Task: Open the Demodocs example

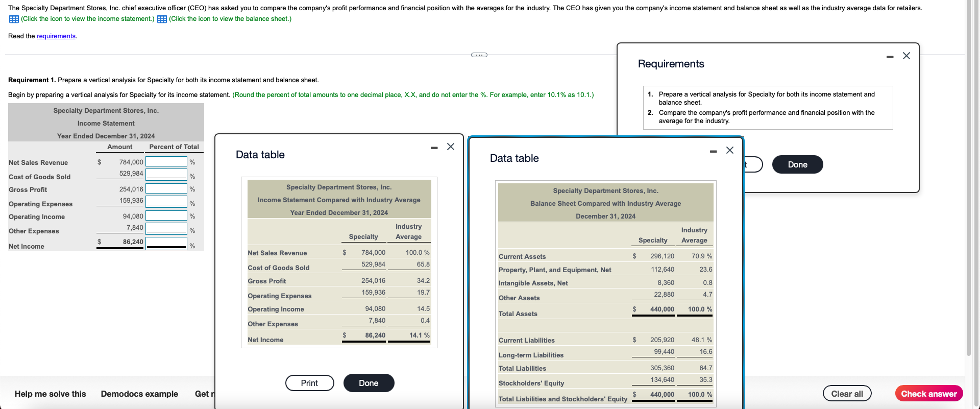Action: [x=139, y=394]
